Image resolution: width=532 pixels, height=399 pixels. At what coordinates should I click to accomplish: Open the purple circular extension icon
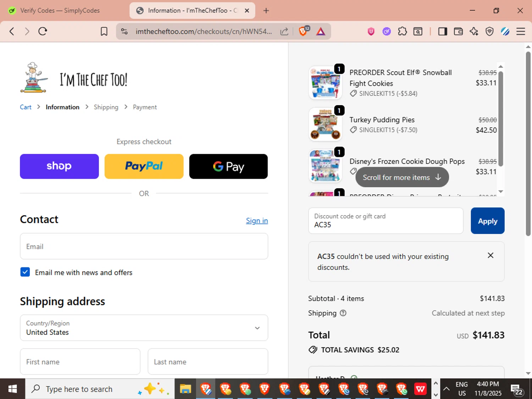pyautogui.click(x=387, y=32)
